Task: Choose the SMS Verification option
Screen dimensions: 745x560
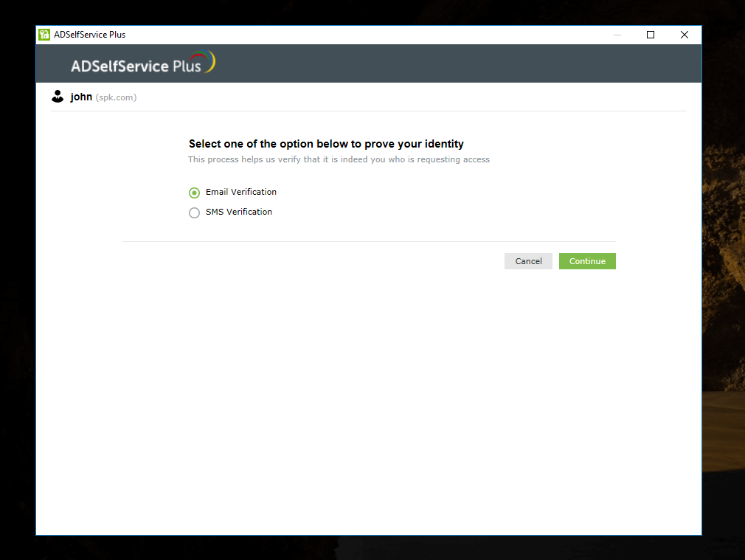Action: pos(194,212)
